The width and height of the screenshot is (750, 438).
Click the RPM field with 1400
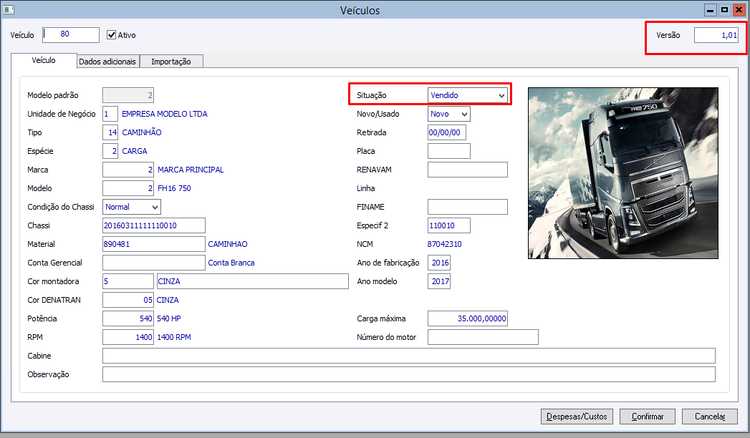(128, 337)
